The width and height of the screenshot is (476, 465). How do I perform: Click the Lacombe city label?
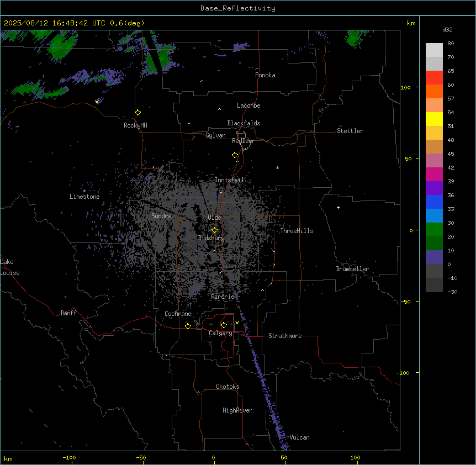coord(248,105)
